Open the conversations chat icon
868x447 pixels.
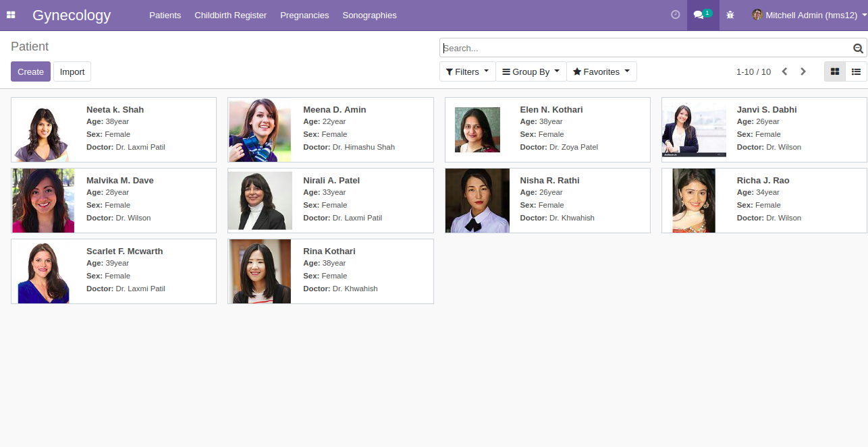tap(703, 15)
